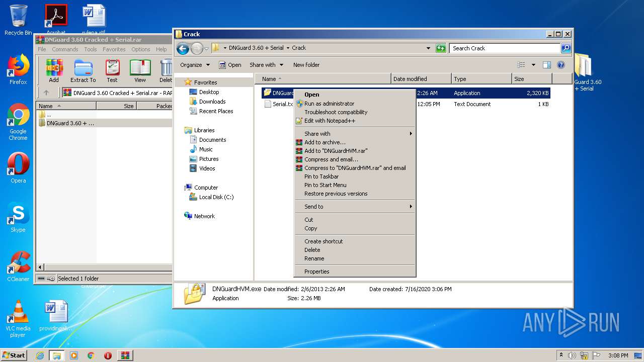This screenshot has height=362, width=644.
Task: Open Recycle Bin desktop icon
Action: pyautogui.click(x=18, y=20)
